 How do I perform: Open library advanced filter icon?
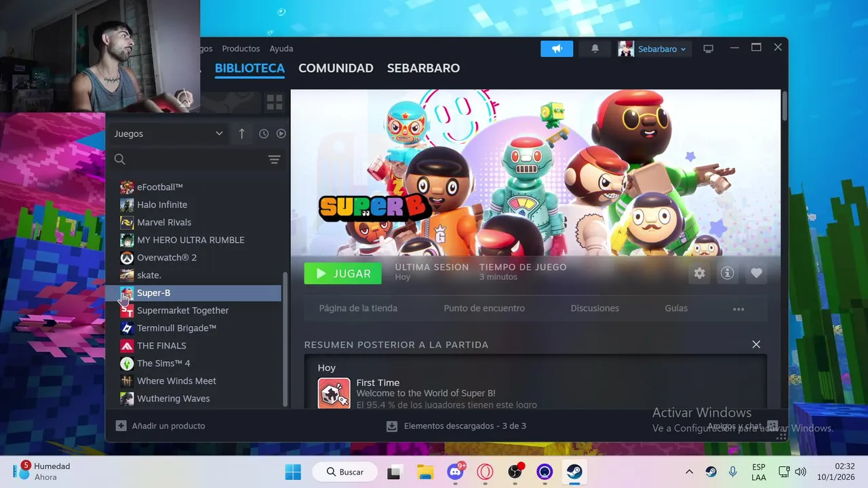pyautogui.click(x=274, y=159)
